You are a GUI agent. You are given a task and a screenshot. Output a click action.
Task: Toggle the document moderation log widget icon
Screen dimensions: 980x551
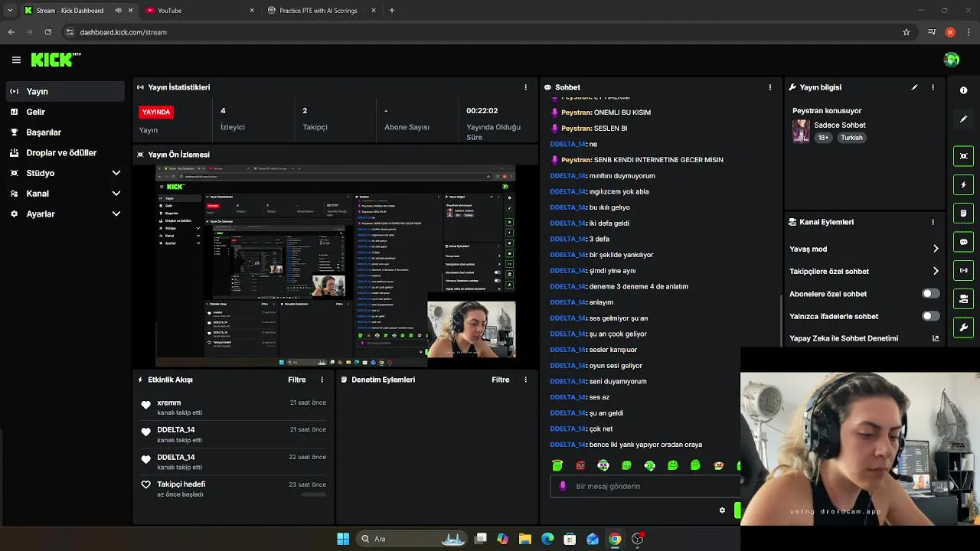[964, 213]
